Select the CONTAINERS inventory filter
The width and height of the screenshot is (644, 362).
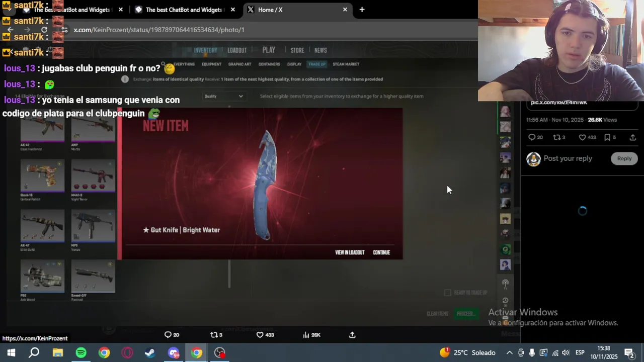269,64
